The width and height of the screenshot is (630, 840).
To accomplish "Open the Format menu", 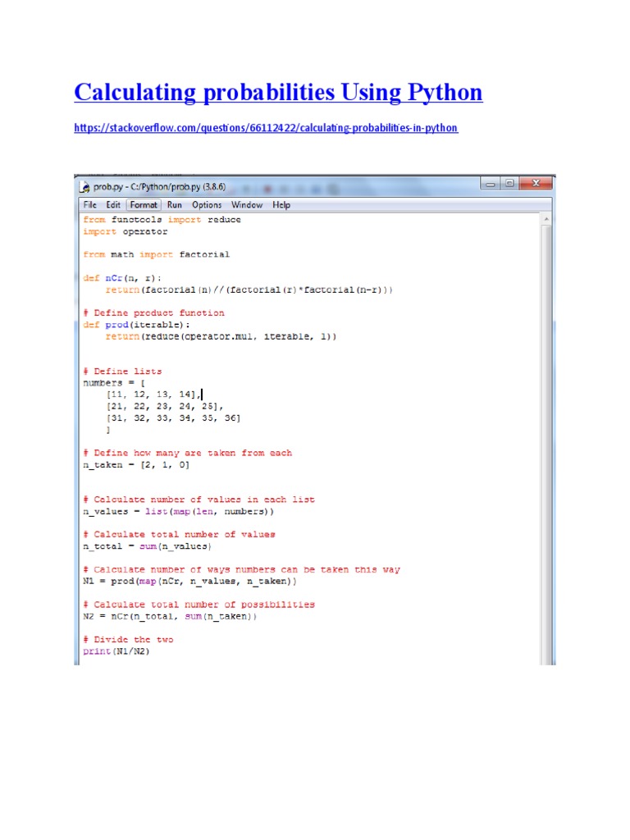I will (144, 205).
